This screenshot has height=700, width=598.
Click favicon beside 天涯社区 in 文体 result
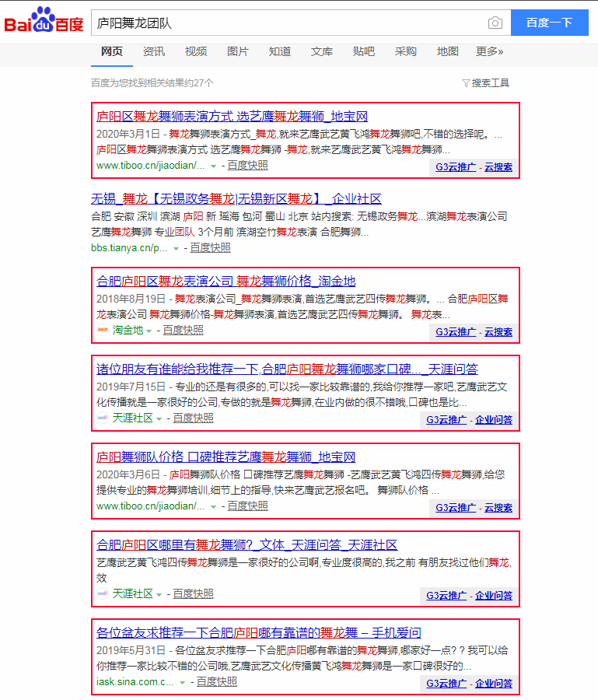click(x=103, y=594)
